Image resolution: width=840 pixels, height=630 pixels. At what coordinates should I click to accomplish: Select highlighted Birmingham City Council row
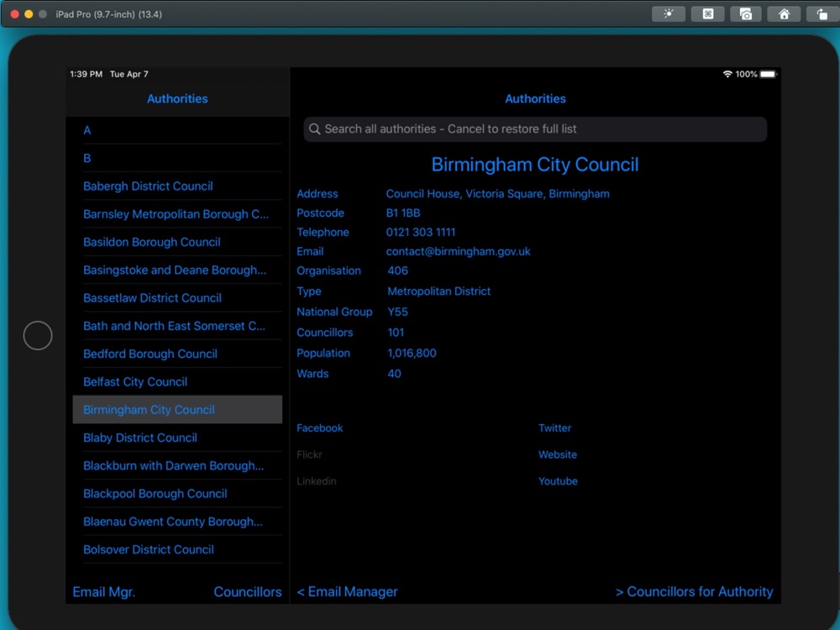coord(177,409)
